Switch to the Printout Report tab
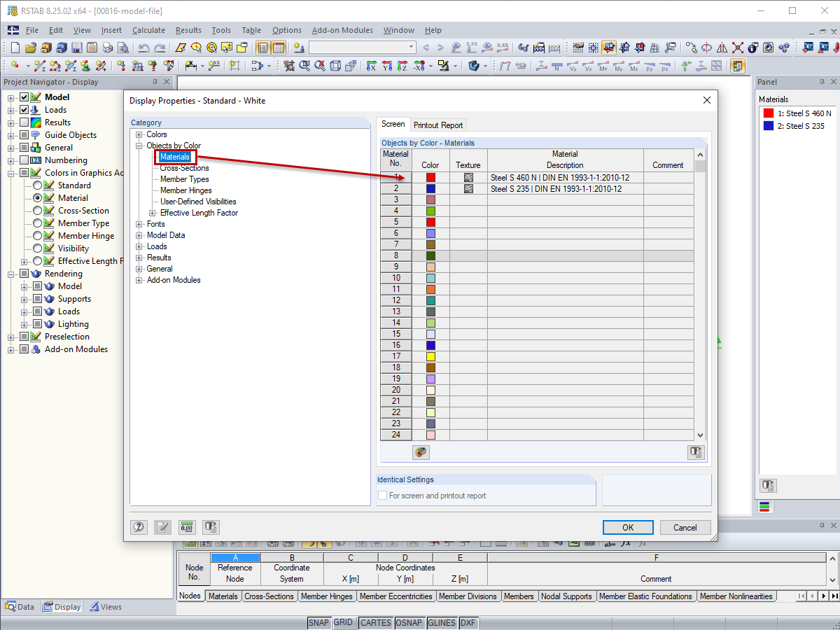Image resolution: width=840 pixels, height=630 pixels. (438, 125)
